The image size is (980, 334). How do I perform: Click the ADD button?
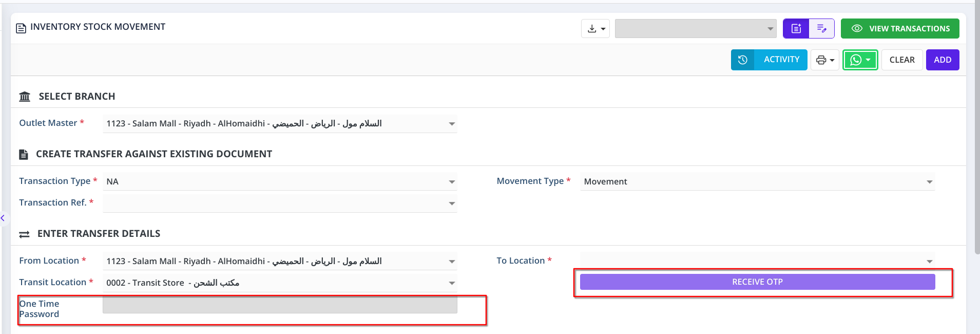pos(942,60)
